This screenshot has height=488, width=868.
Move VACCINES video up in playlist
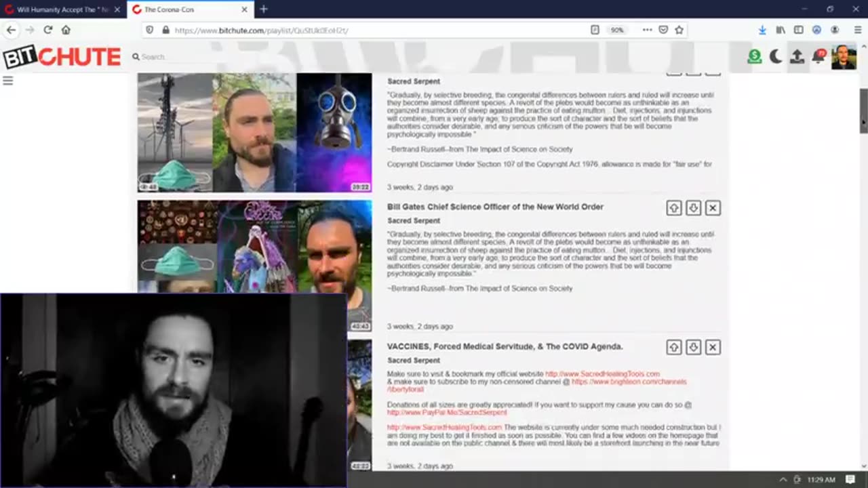coord(673,347)
